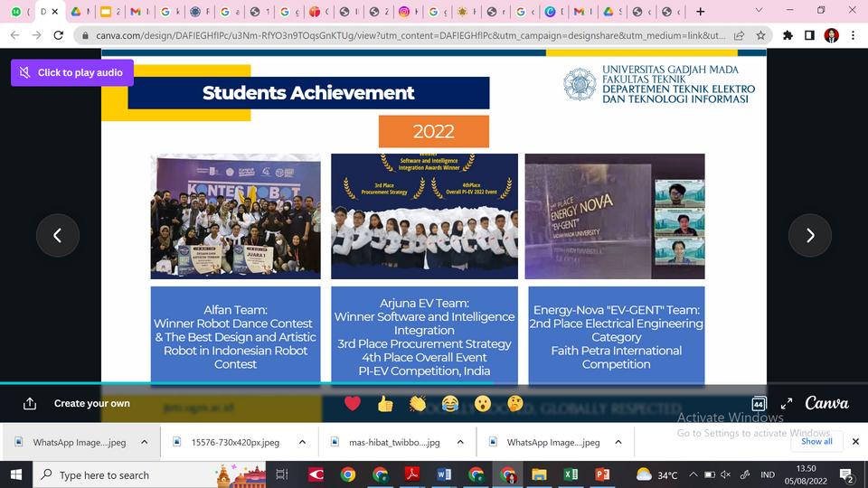Viewport: 868px width, 488px height.
Task: Show hidden system tray icons
Action: pyautogui.click(x=693, y=474)
